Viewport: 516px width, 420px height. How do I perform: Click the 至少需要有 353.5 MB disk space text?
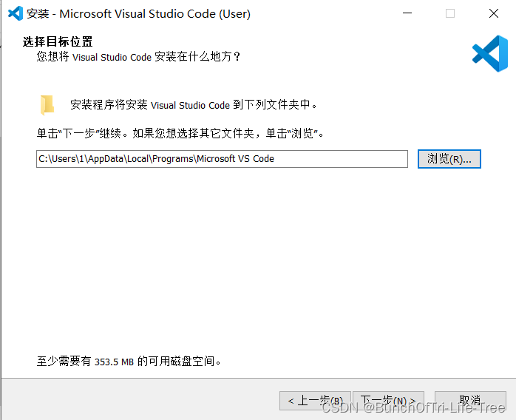pos(129,362)
